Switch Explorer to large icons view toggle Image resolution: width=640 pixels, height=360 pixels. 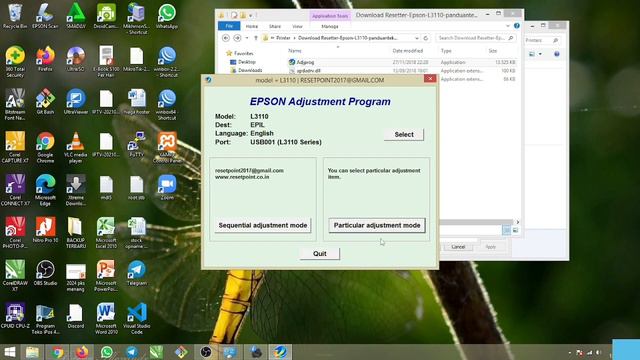(x=515, y=230)
